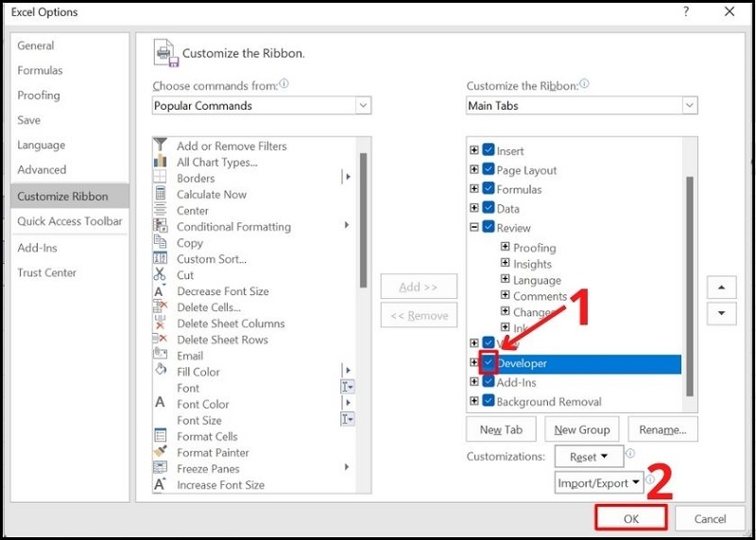
Task: Click the Cut scissors icon
Action: click(x=160, y=274)
